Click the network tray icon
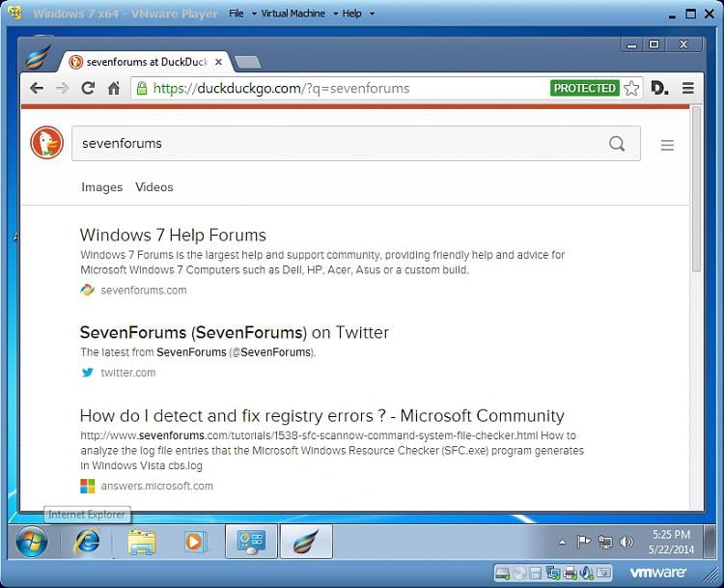Image resolution: width=724 pixels, height=588 pixels. click(605, 542)
